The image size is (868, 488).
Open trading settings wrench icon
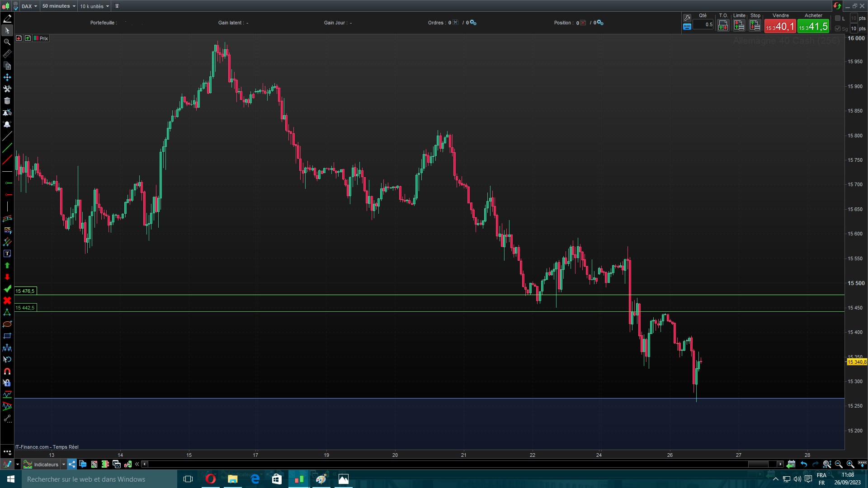(x=687, y=18)
